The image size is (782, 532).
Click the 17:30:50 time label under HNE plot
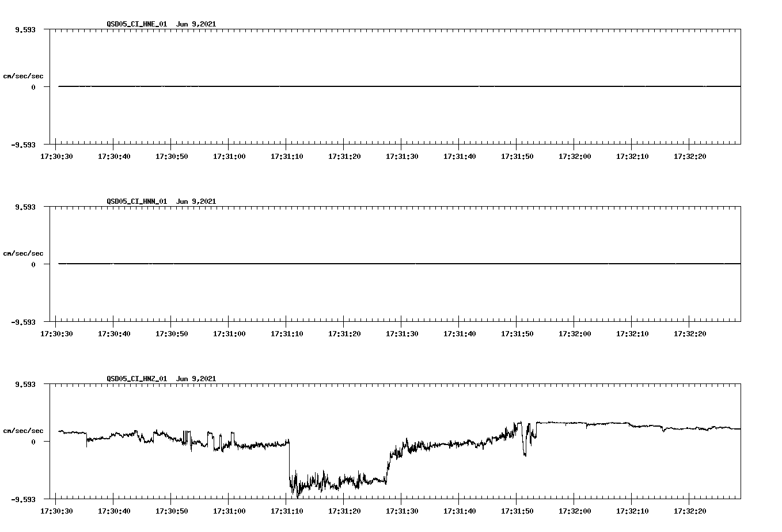point(172,157)
